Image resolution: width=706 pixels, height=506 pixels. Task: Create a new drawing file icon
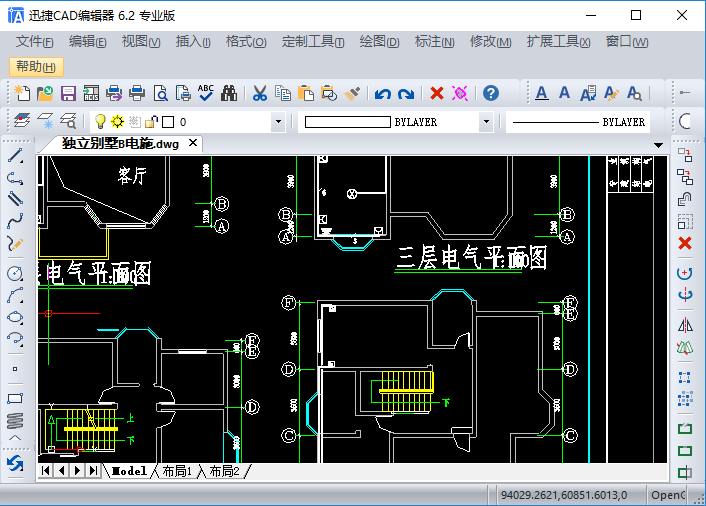coord(22,93)
